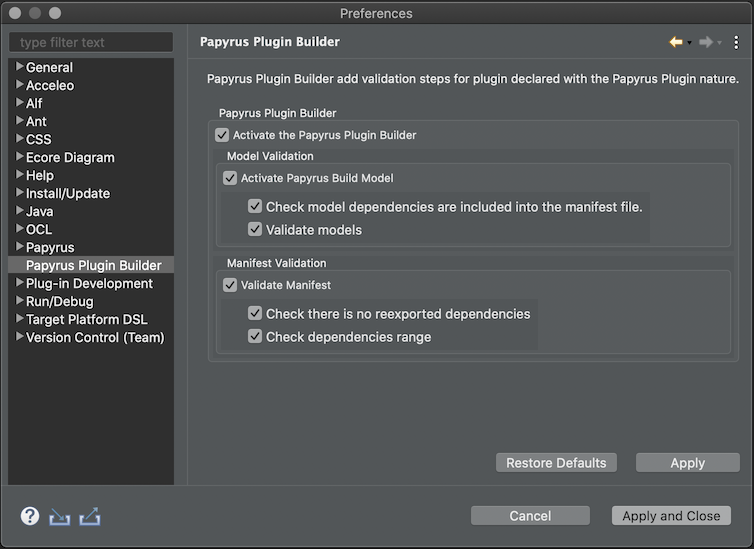Expand Version Control (Team) node

coord(20,337)
